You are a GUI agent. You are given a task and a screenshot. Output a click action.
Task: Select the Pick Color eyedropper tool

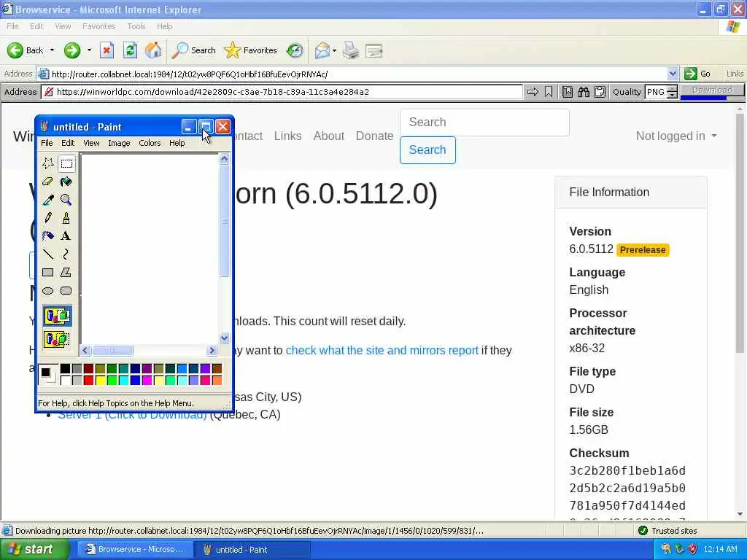tap(47, 200)
